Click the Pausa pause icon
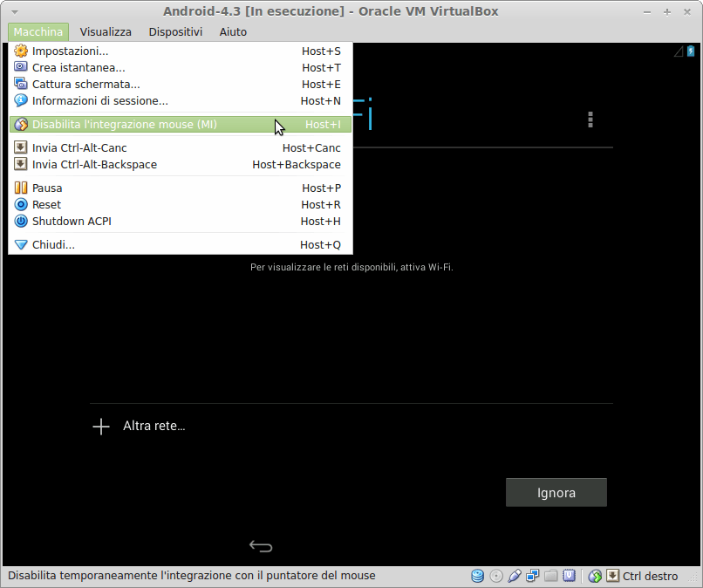703x588 pixels. point(21,188)
